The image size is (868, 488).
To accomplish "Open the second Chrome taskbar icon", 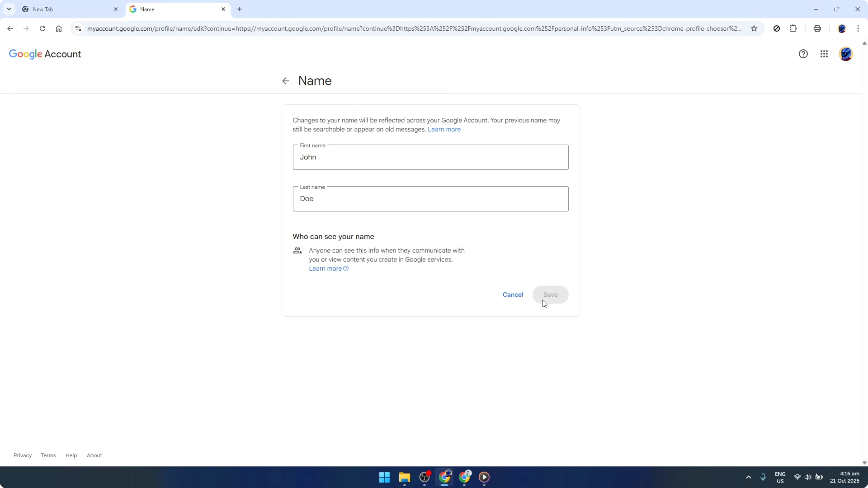I will 465,477.
